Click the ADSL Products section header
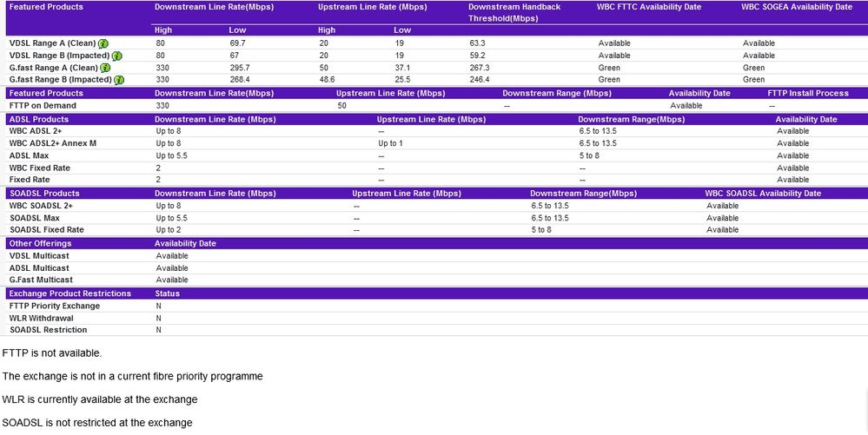Screen dimensions: 868x435 39,119
